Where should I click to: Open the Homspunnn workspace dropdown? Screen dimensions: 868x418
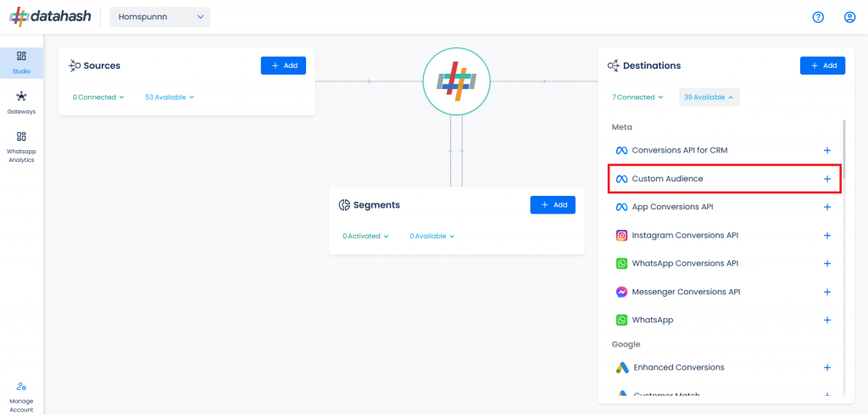coord(159,17)
